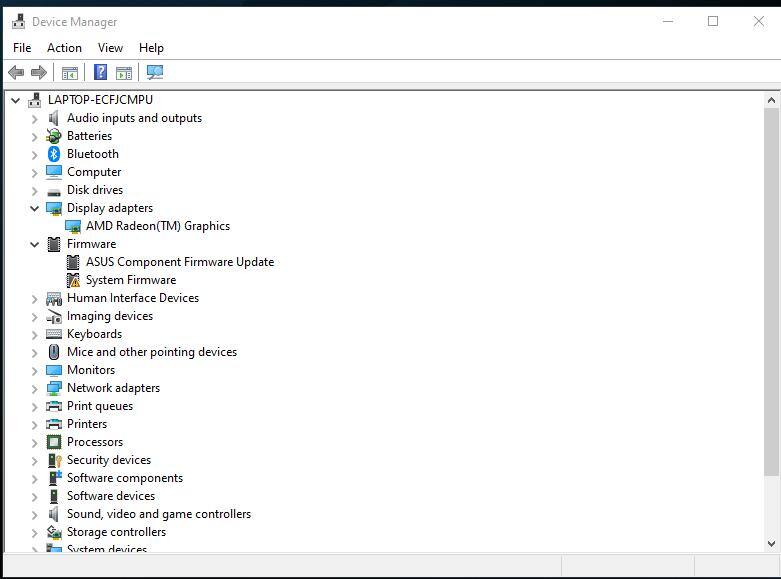Click the Scan for hardware changes toolbar icon
Viewport: 781px width, 579px height.
click(x=154, y=72)
